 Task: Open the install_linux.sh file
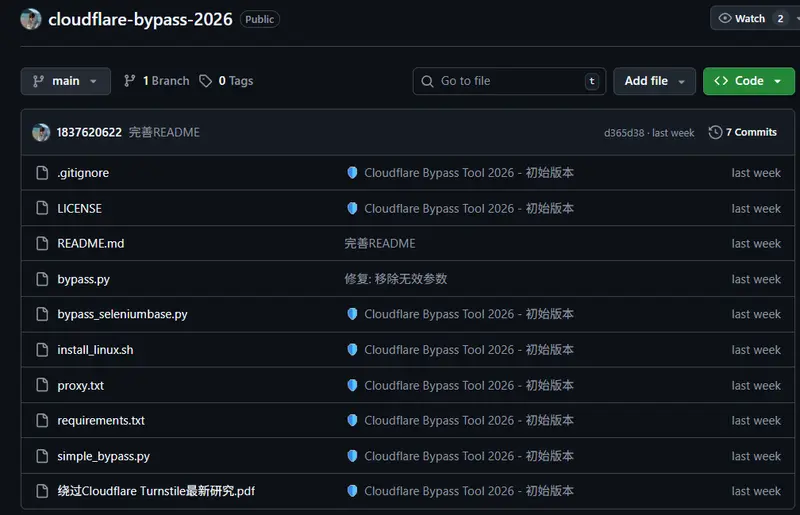coord(95,350)
